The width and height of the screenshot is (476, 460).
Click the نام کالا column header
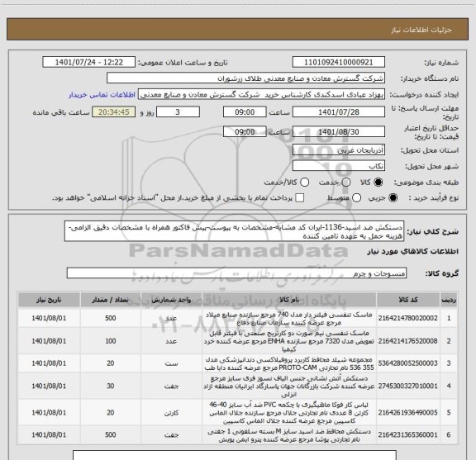coord(289,300)
